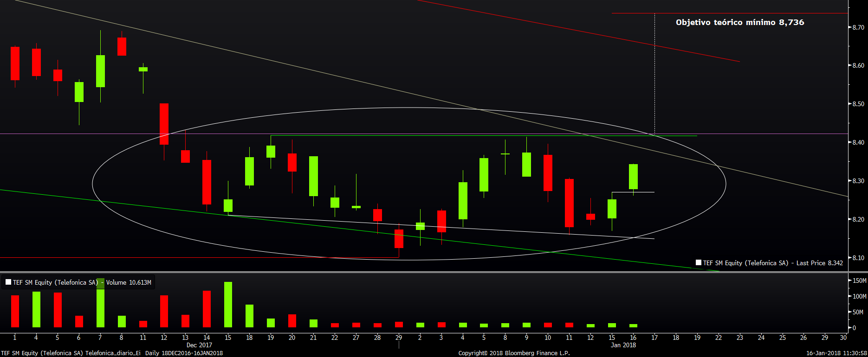Click the 8.70 price axis label
This screenshot has width=868, height=357.
858,27
